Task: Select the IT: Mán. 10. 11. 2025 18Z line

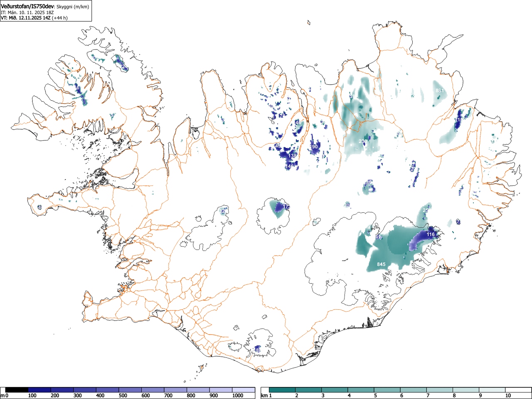Action: click(x=27, y=12)
